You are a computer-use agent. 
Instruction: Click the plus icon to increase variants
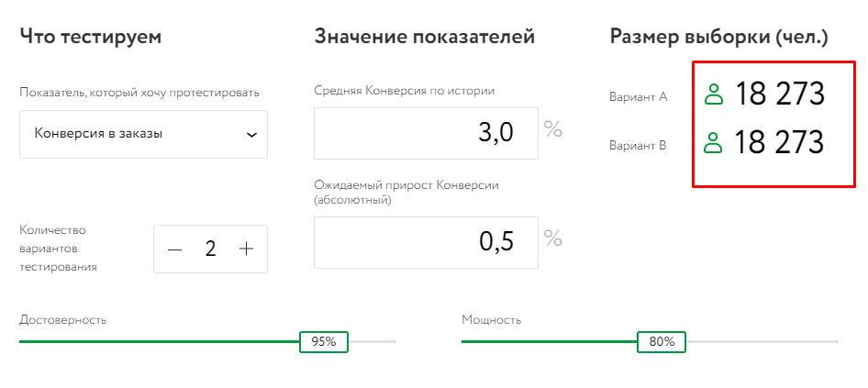point(246,249)
